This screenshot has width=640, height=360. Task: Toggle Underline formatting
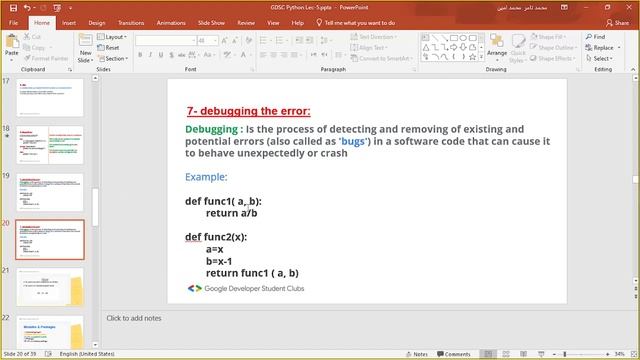click(x=161, y=55)
